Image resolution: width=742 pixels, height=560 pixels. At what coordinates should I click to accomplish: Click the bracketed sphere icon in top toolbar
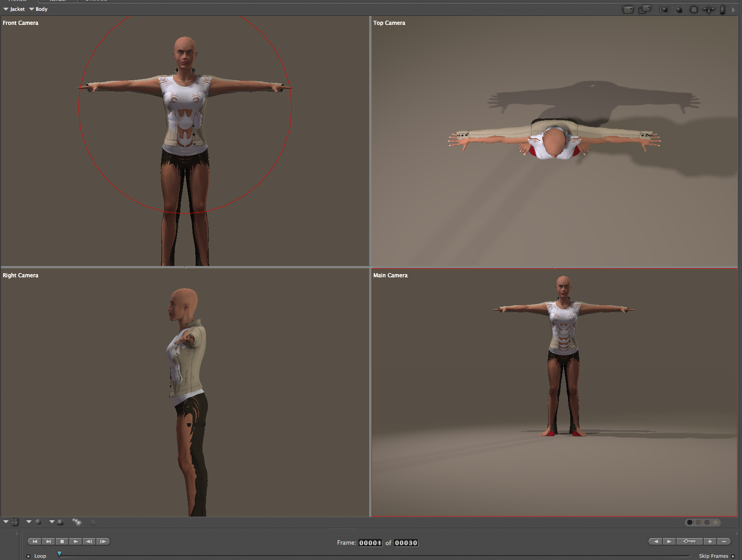pyautogui.click(x=664, y=9)
